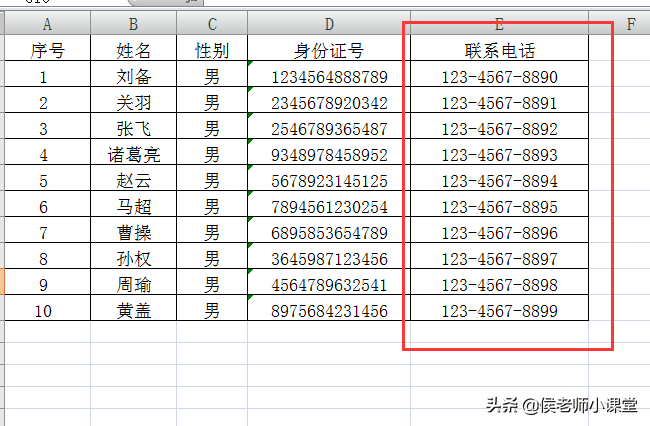Select column C header

(x=212, y=23)
